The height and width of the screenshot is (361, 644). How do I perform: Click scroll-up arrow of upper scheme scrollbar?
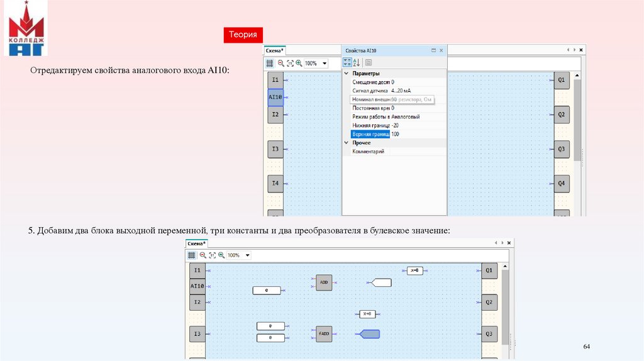[x=577, y=75]
